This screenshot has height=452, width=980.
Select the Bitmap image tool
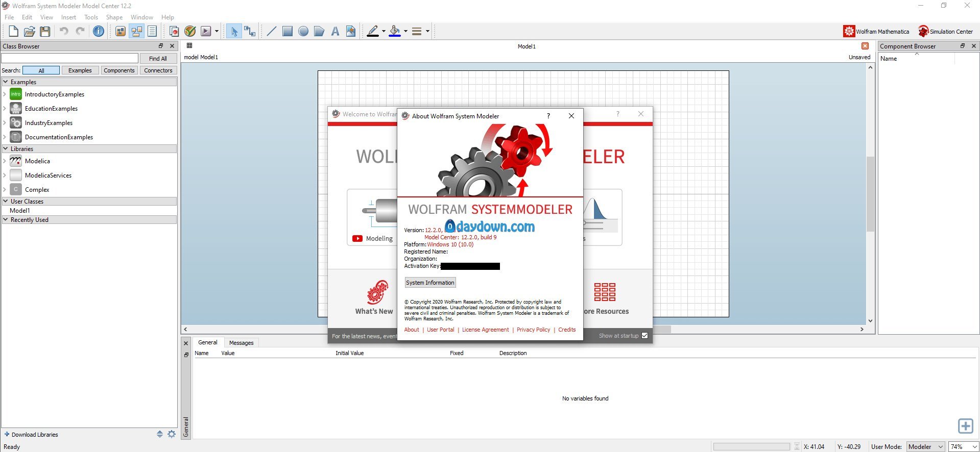[x=351, y=32]
